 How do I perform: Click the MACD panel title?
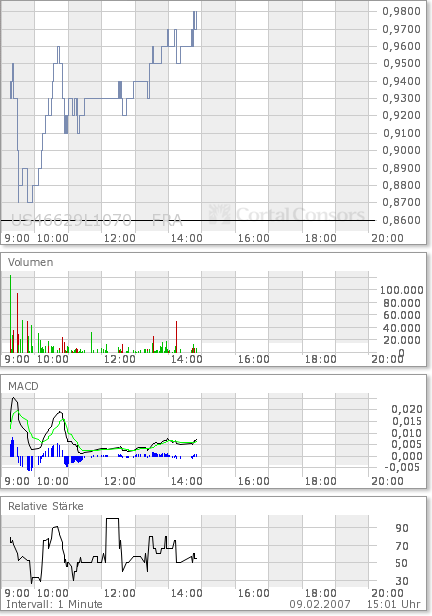click(23, 386)
